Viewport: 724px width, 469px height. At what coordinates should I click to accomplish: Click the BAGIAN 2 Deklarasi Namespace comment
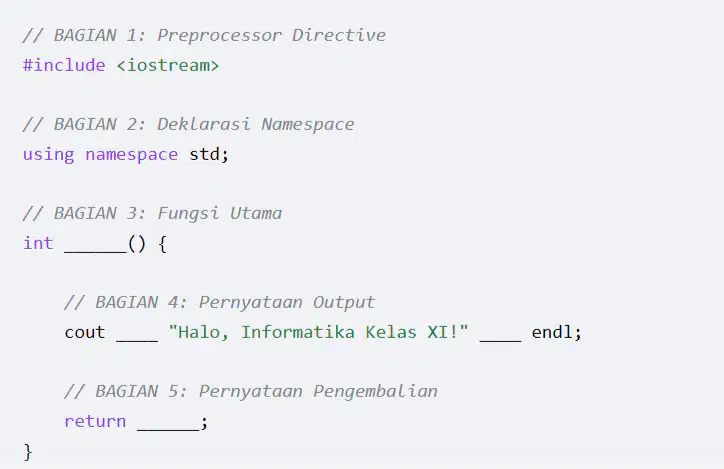pyautogui.click(x=188, y=125)
